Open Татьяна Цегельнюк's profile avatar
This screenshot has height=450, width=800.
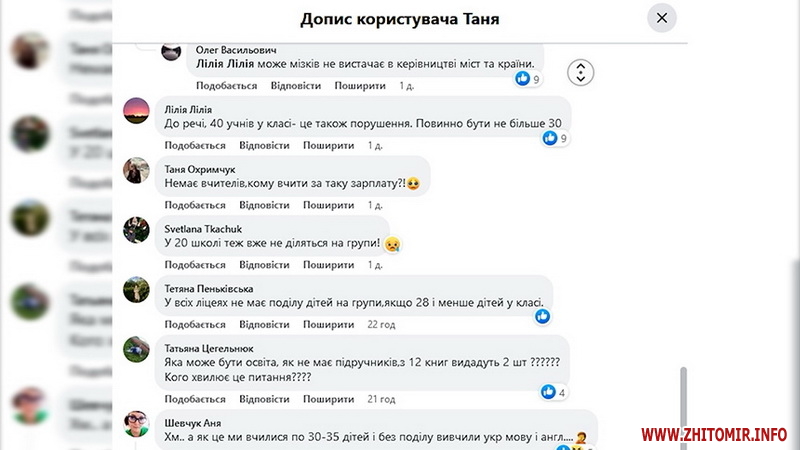tap(136, 349)
